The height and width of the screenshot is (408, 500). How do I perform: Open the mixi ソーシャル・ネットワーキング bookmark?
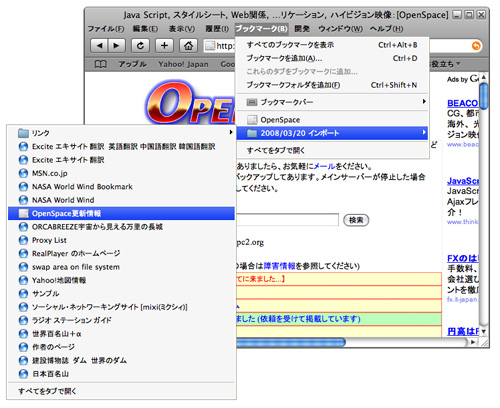[x=121, y=307]
